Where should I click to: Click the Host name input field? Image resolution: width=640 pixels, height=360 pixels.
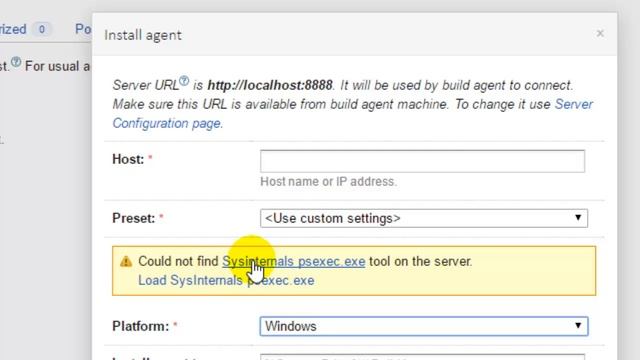coord(422,161)
